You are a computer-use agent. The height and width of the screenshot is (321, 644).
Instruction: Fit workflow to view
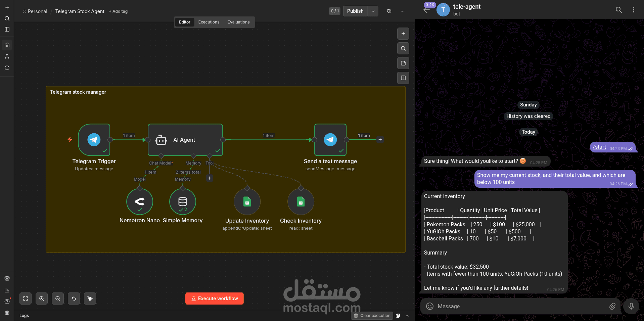point(26,299)
